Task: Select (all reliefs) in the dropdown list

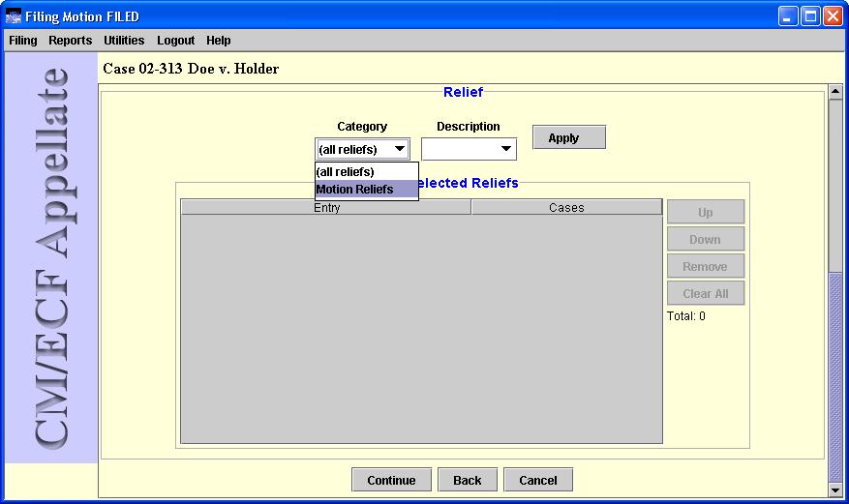Action: 367,172
